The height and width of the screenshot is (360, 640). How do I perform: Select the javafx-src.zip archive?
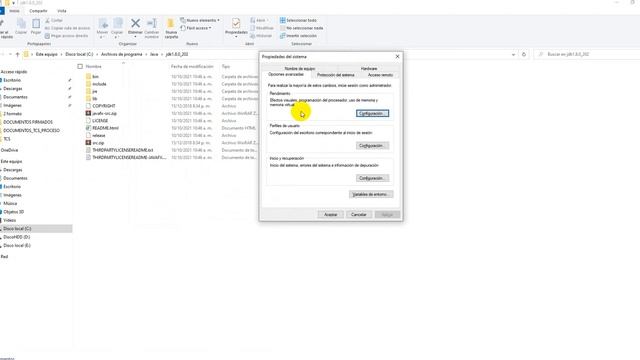[104, 113]
